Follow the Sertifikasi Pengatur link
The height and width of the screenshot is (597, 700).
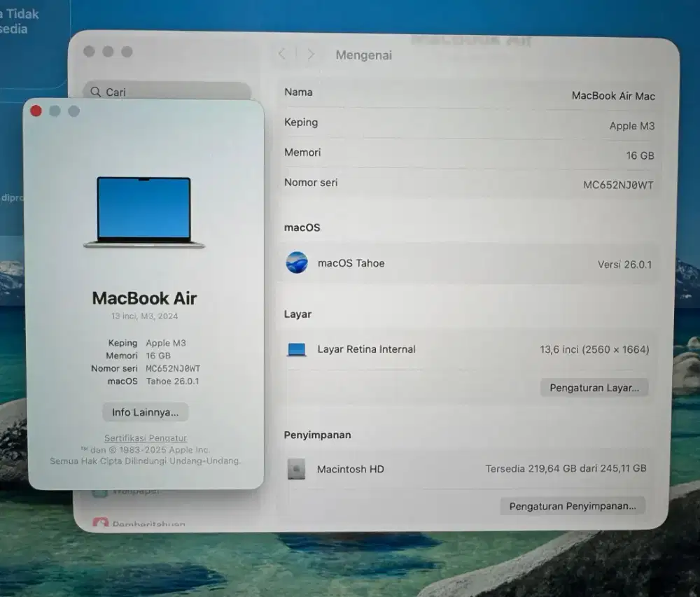pyautogui.click(x=145, y=437)
